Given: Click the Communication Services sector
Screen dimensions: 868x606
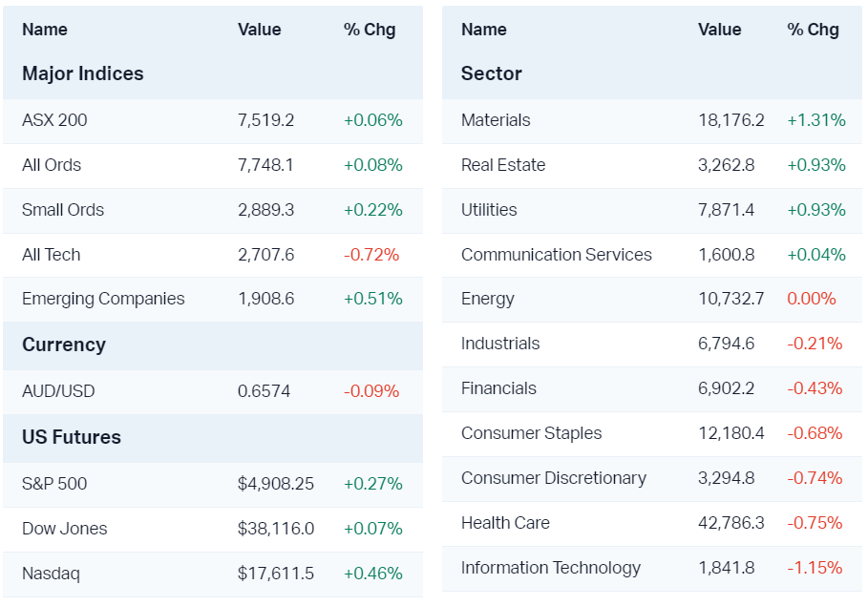Looking at the screenshot, I should pos(557,255).
